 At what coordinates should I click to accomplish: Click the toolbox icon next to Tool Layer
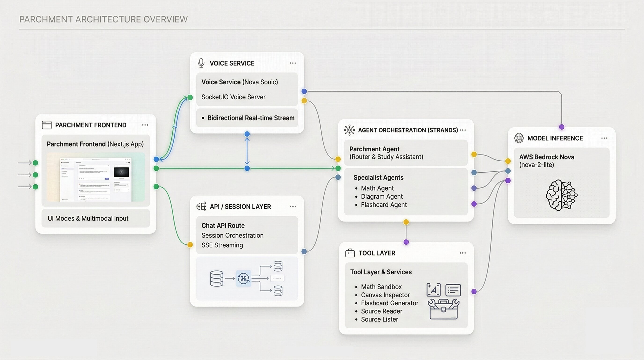pyautogui.click(x=350, y=253)
